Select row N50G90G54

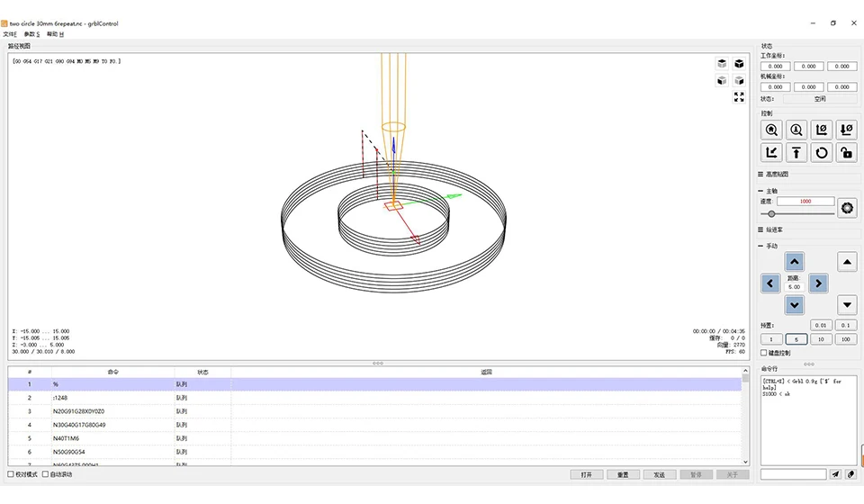[x=374, y=452]
